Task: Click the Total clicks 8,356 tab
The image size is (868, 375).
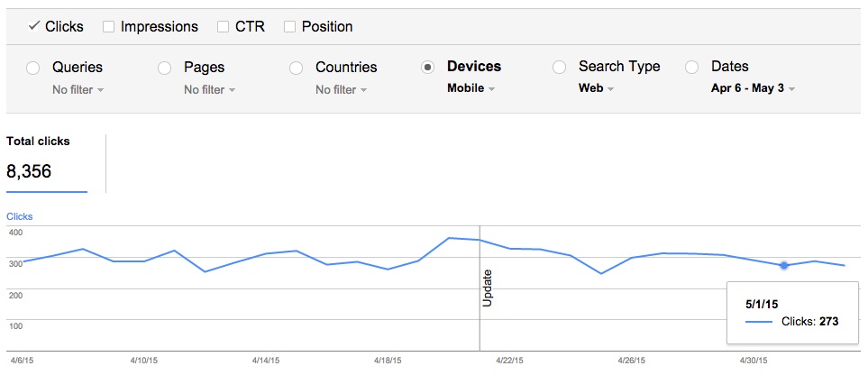Action: 47,163
